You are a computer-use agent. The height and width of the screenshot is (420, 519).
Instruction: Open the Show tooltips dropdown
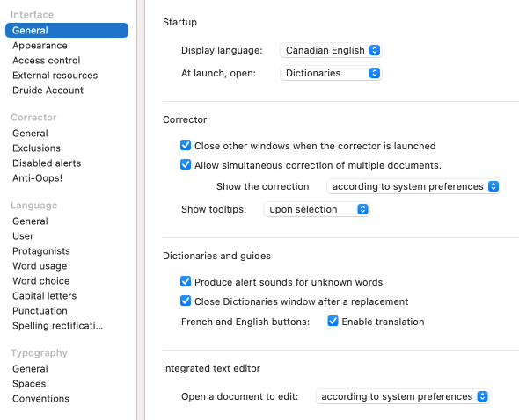point(317,209)
